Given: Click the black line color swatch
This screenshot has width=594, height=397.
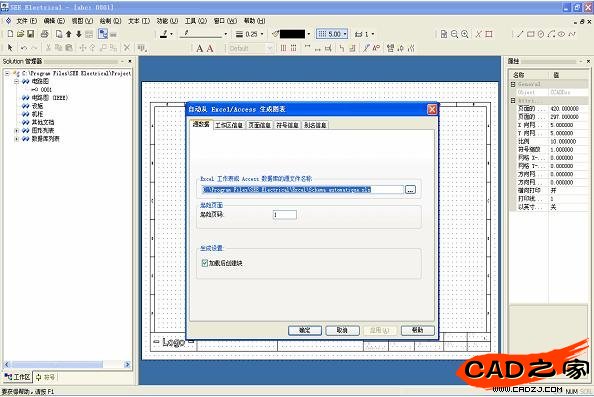Looking at the screenshot, I should (292, 34).
